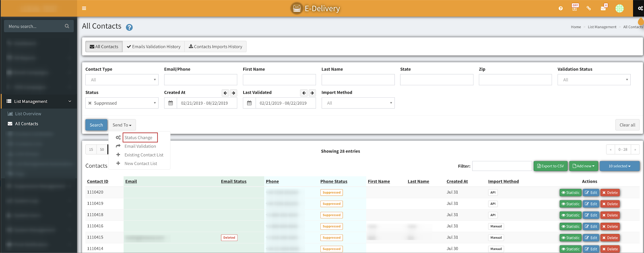Set page size to 50

tap(102, 150)
